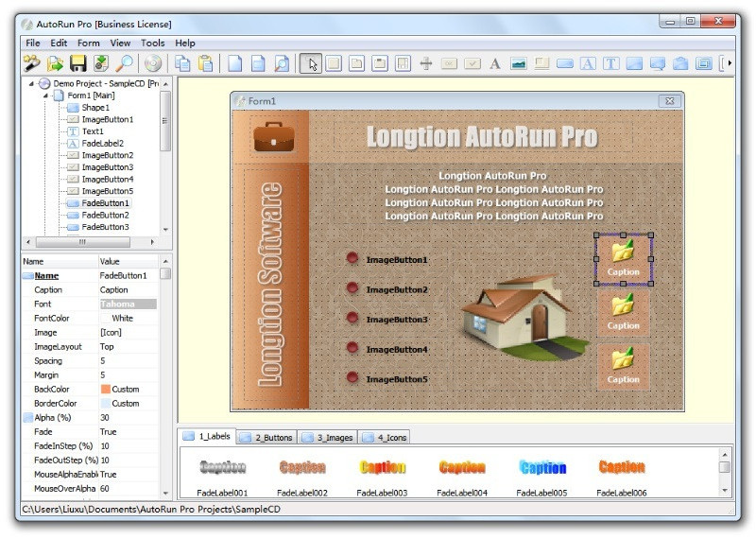Click the FontColor White swatch
The image size is (756, 539).
click(106, 319)
